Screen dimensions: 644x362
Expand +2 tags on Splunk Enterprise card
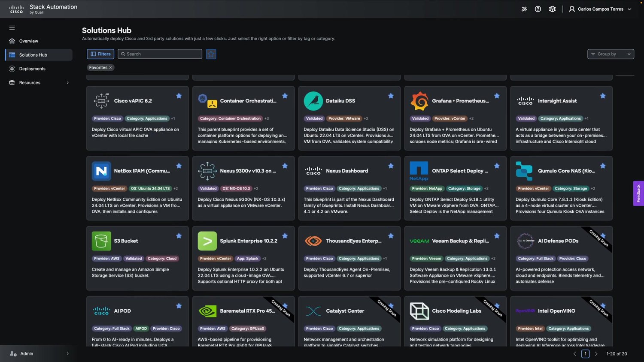tap(264, 259)
